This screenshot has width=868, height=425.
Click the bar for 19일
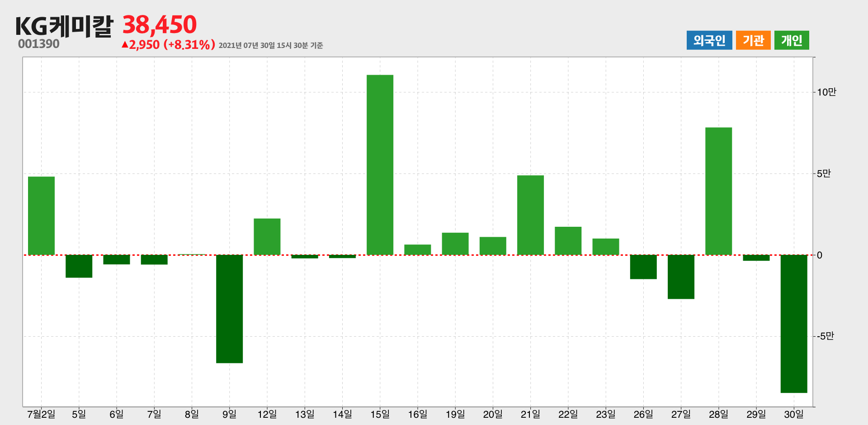[x=455, y=244]
